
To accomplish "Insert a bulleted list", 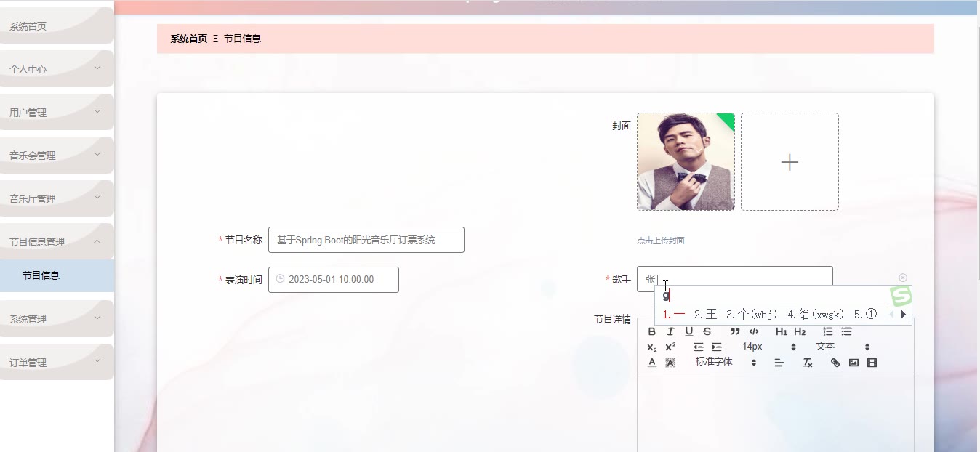I will click(x=846, y=331).
